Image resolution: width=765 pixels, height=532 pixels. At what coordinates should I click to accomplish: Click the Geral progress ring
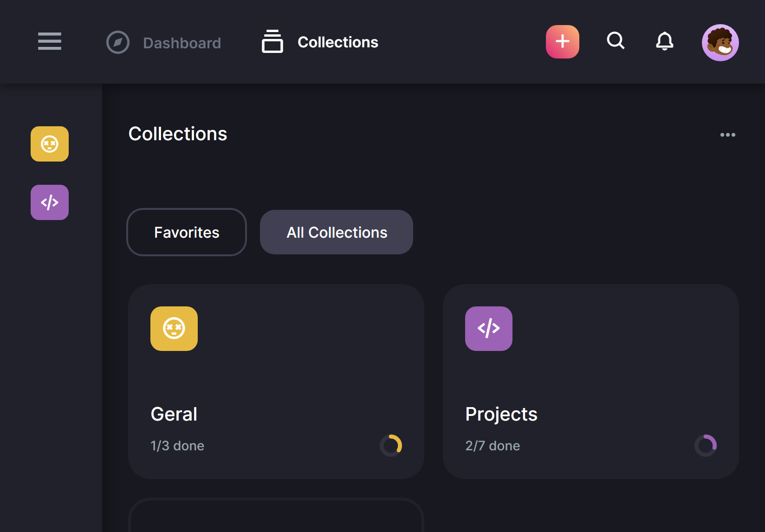(x=391, y=446)
